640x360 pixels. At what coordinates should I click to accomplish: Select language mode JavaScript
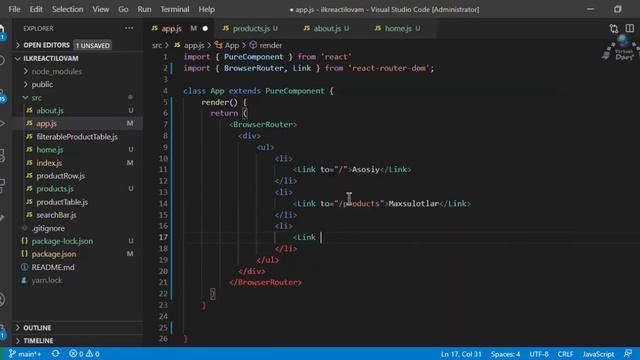tap(598, 354)
